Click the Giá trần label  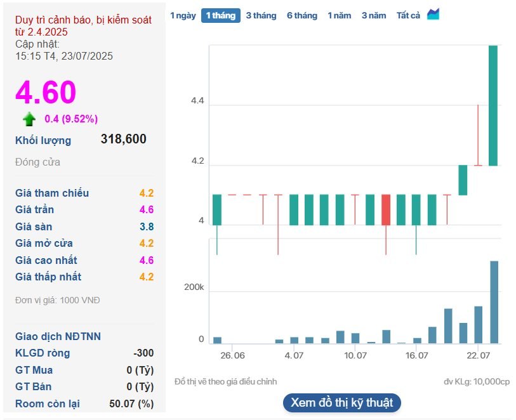[34, 210]
